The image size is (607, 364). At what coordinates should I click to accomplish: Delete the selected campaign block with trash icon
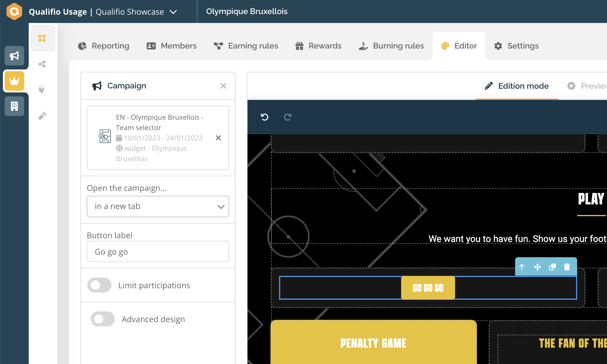coord(567,267)
